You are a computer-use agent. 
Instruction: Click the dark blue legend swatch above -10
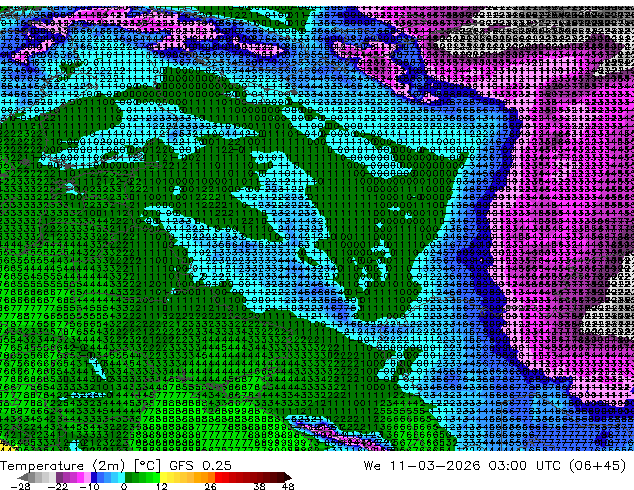[94, 477]
